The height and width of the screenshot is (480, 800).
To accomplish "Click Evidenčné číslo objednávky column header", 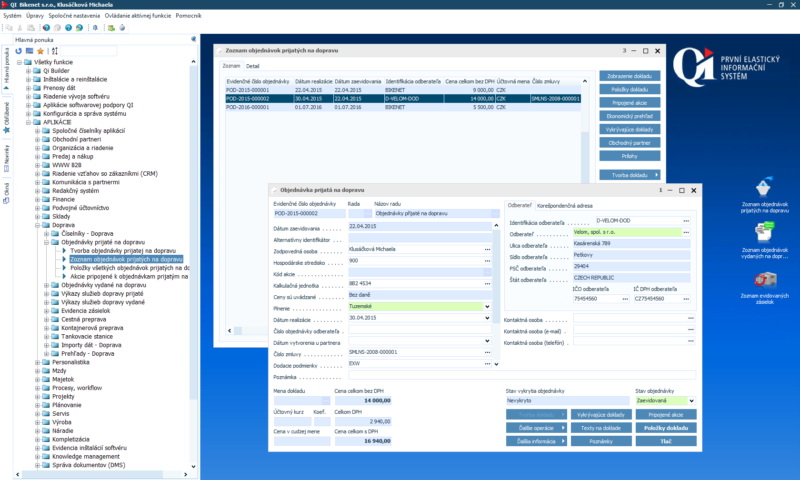I will [258, 81].
